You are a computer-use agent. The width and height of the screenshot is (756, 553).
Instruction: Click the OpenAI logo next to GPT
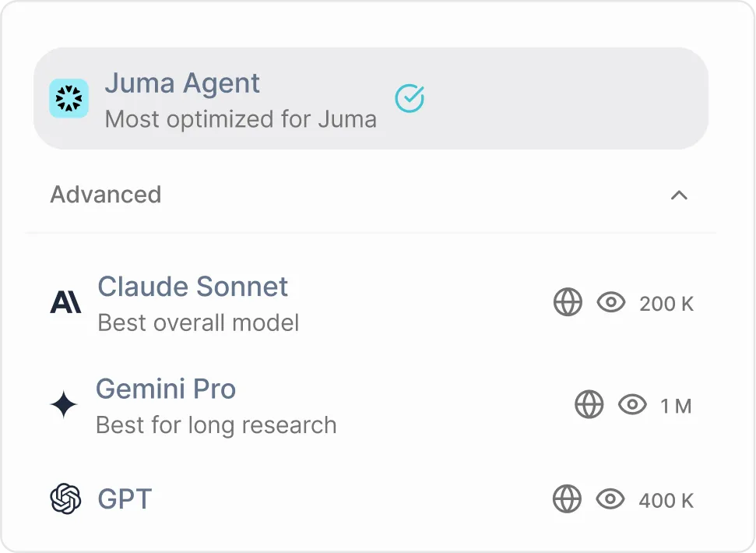[x=65, y=499]
